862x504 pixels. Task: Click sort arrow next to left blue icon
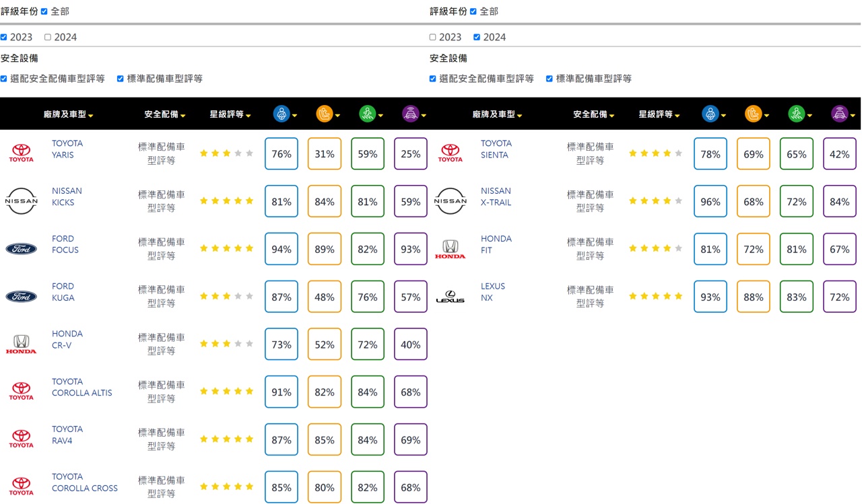[295, 116]
